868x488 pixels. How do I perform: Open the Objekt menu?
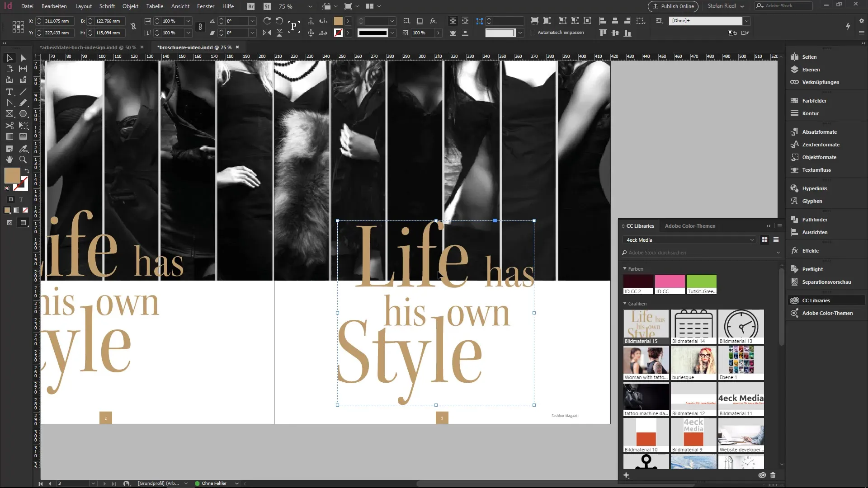coord(130,6)
